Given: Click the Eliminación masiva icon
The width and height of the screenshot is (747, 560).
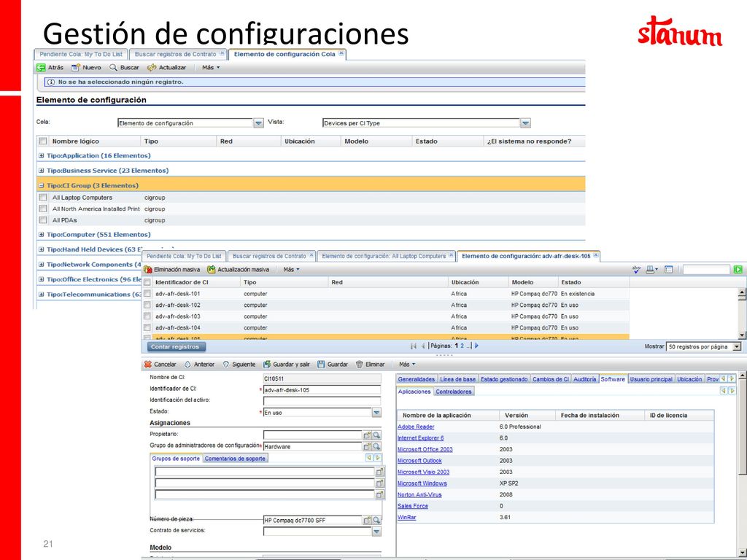Looking at the screenshot, I should [148, 270].
